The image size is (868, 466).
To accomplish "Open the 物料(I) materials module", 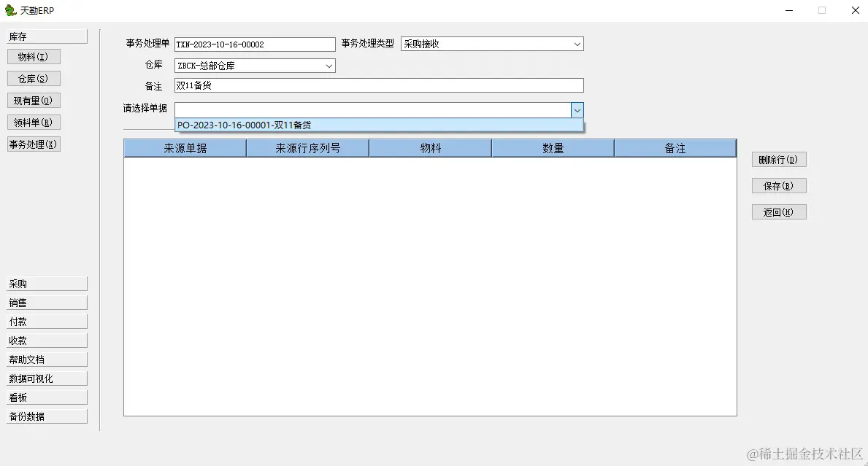I will pos(34,56).
